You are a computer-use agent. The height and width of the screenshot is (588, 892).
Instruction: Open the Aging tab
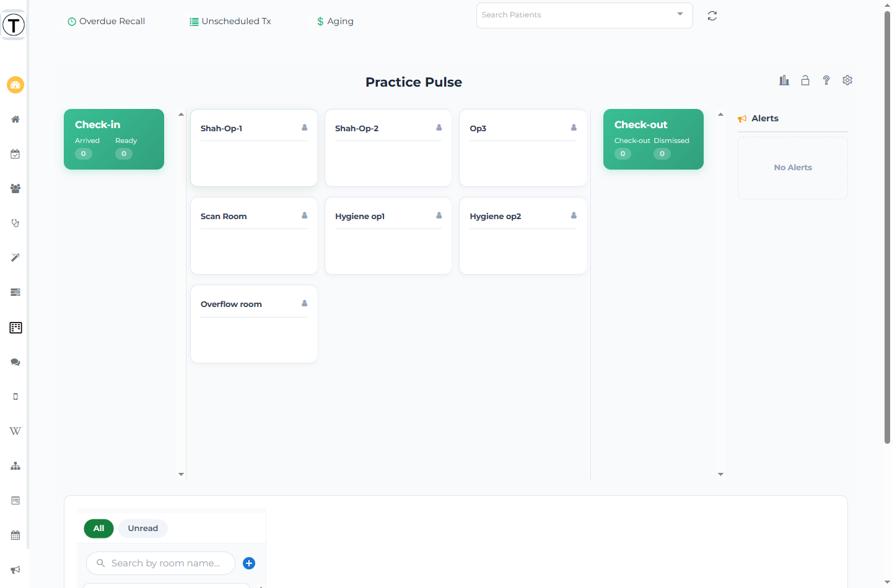coord(335,21)
